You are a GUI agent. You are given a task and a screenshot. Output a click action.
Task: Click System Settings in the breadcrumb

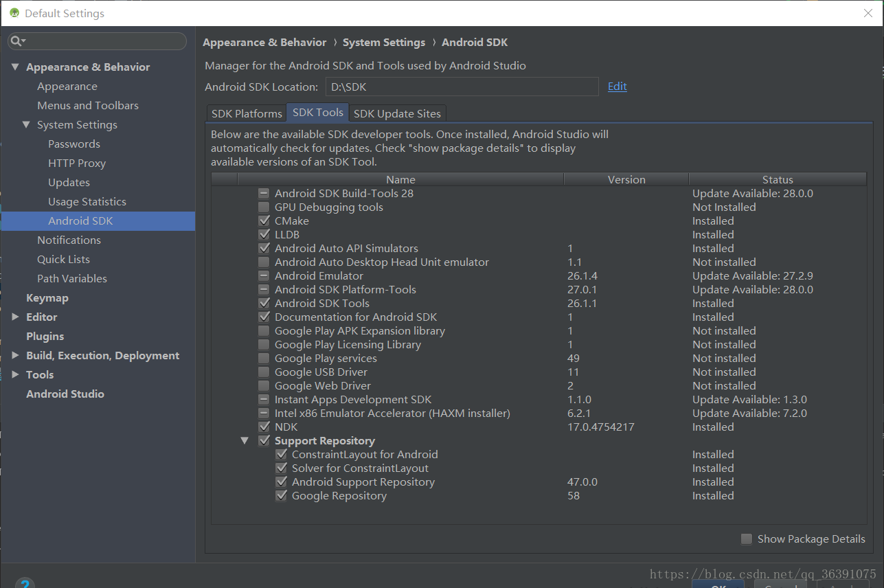tap(384, 42)
